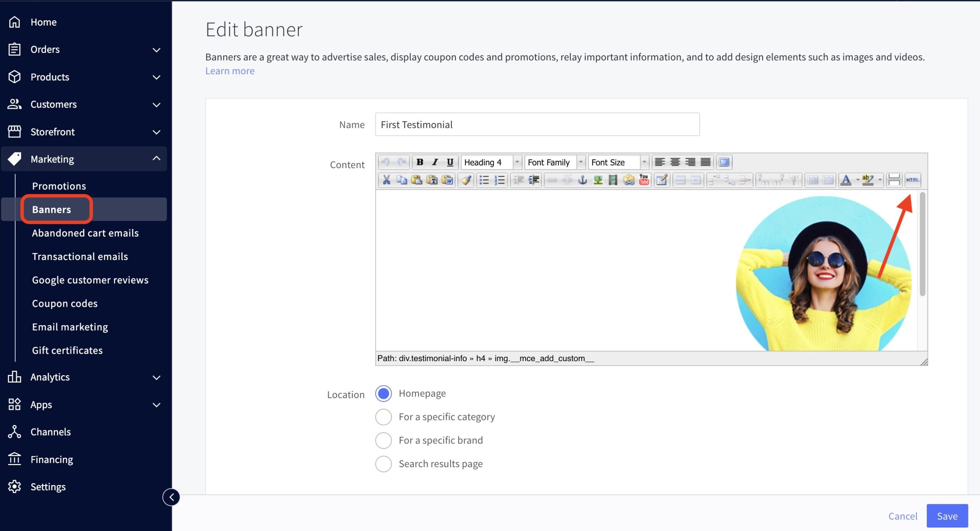
Task: Toggle bold formatting in editor
Action: pyautogui.click(x=420, y=162)
